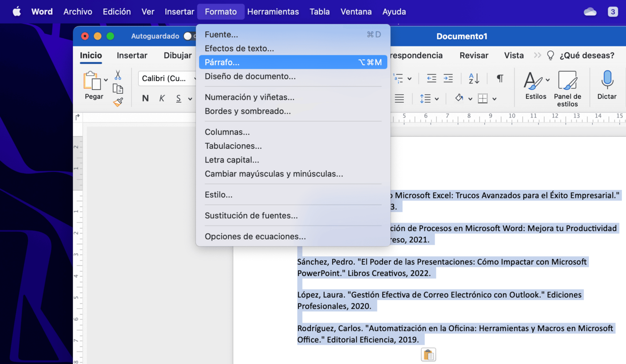Activate the Copiar formato brush icon
This screenshot has width=626, height=364.
coord(118,102)
